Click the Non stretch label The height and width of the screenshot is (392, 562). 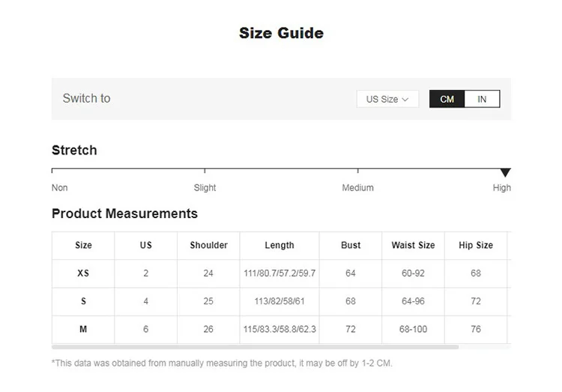click(x=59, y=187)
